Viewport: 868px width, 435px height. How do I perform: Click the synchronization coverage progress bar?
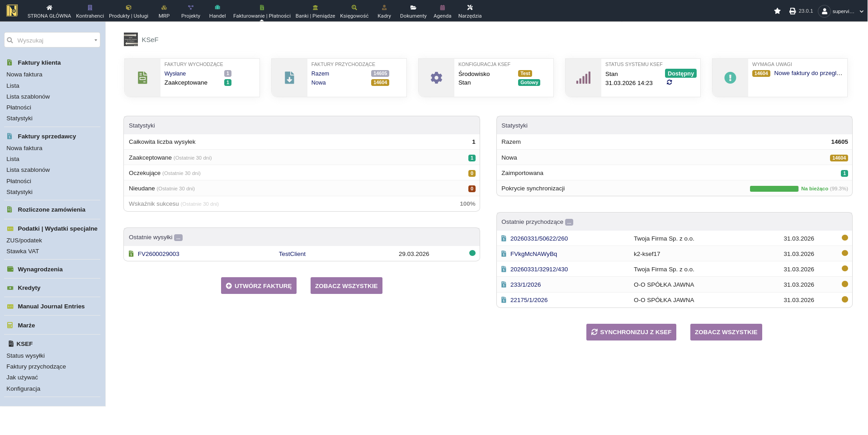pyautogui.click(x=774, y=189)
